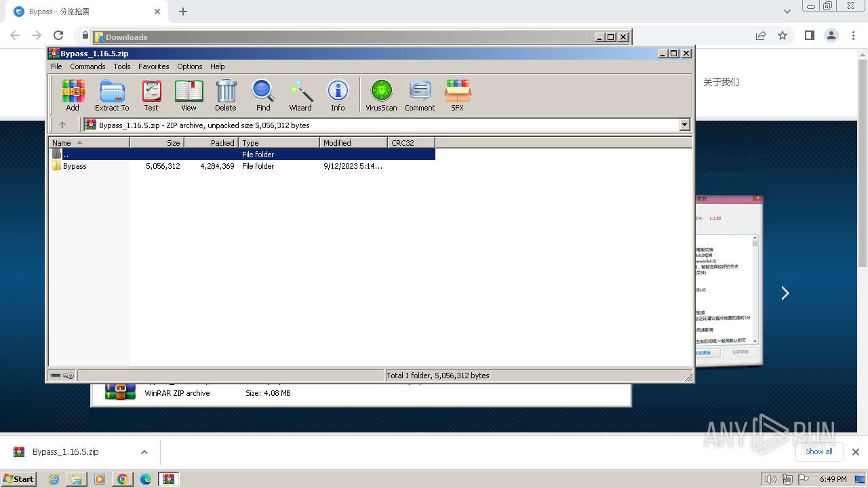Bookmark this page with the star icon
Viewport: 868px width, 488px height.
click(783, 35)
